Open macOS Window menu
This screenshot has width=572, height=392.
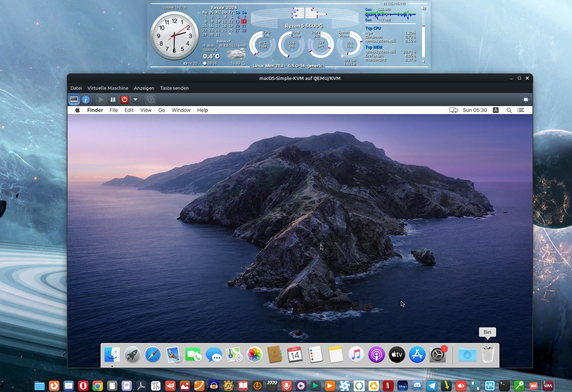[181, 110]
